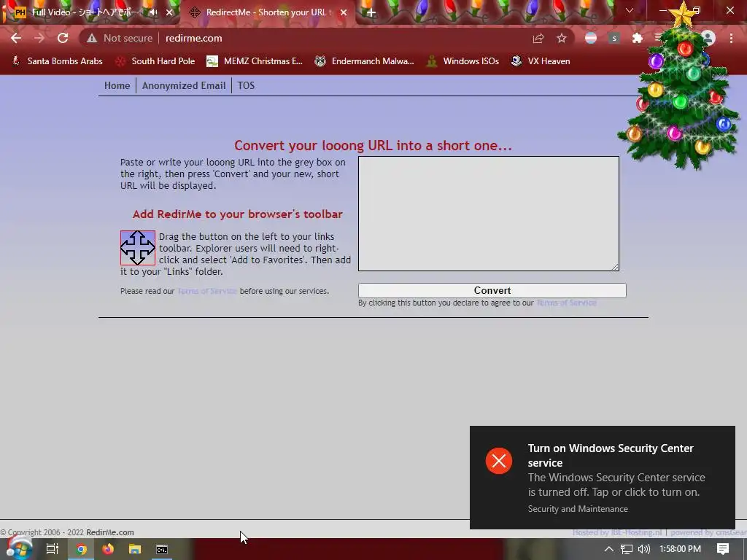Open File Explorer from taskbar
This screenshot has height=560, width=747.
(x=135, y=549)
